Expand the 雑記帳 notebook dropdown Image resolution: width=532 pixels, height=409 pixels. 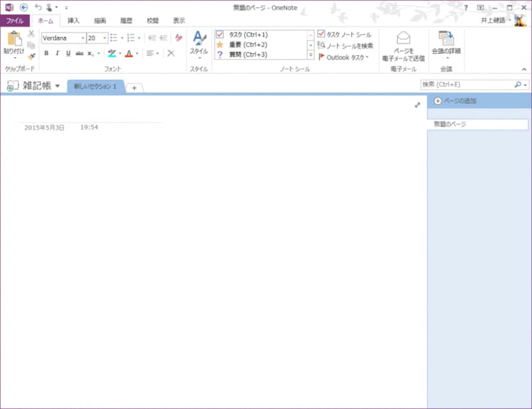point(58,86)
